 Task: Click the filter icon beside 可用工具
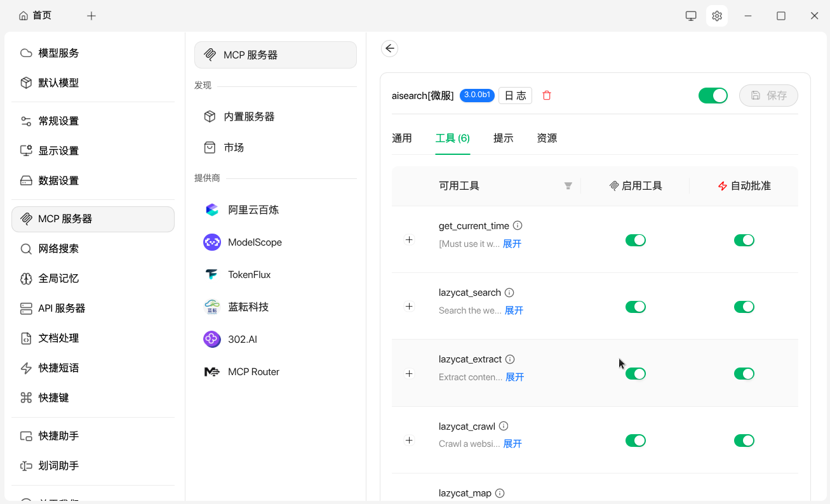(x=568, y=186)
